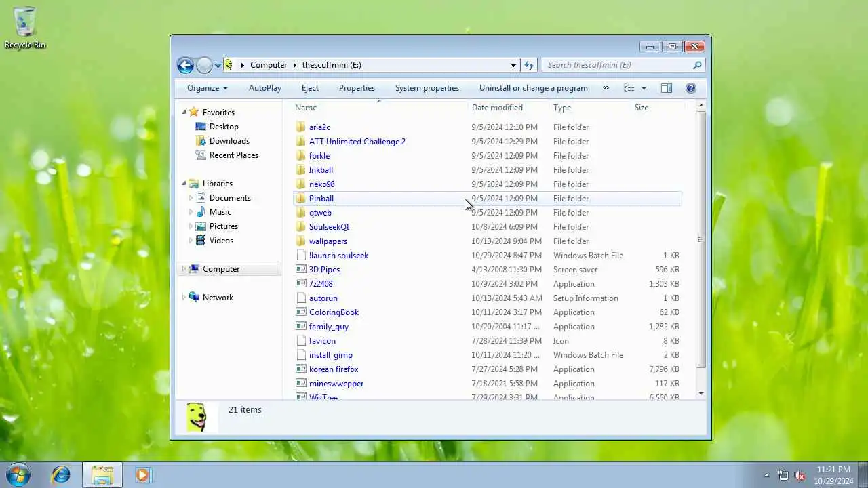Collapse the Favorites tree group
Screen dimensions: 868x488
(x=184, y=112)
